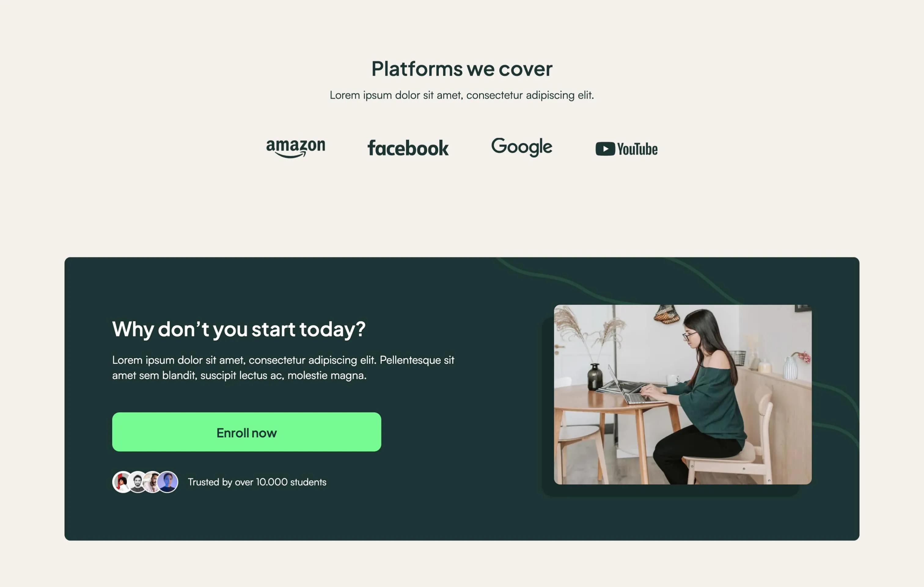Click the laptop on the table in photo

(x=629, y=388)
